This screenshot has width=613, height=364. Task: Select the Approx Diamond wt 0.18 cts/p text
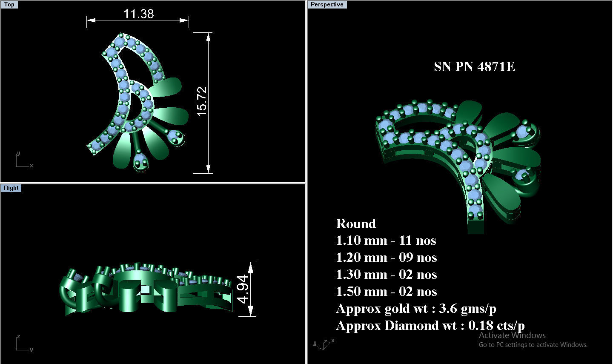[x=430, y=326]
